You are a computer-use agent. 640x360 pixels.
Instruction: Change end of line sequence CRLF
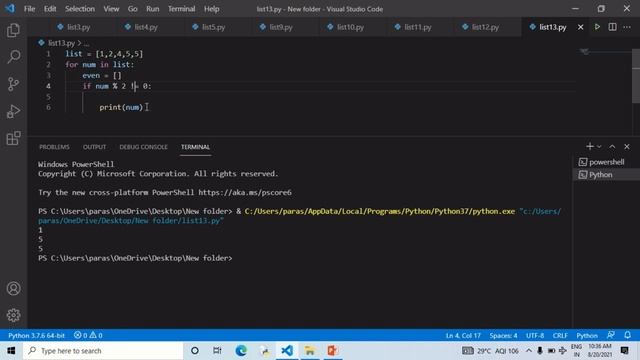[560, 336]
